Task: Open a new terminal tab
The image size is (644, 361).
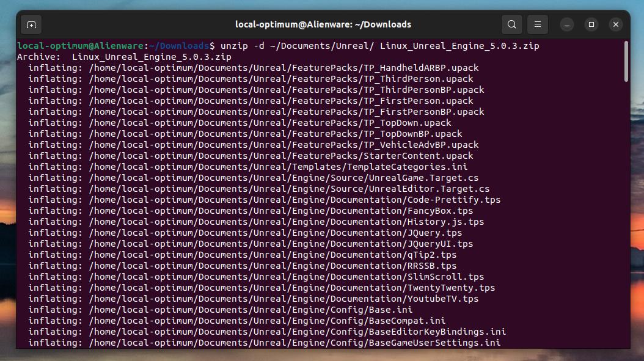Action: [31, 24]
